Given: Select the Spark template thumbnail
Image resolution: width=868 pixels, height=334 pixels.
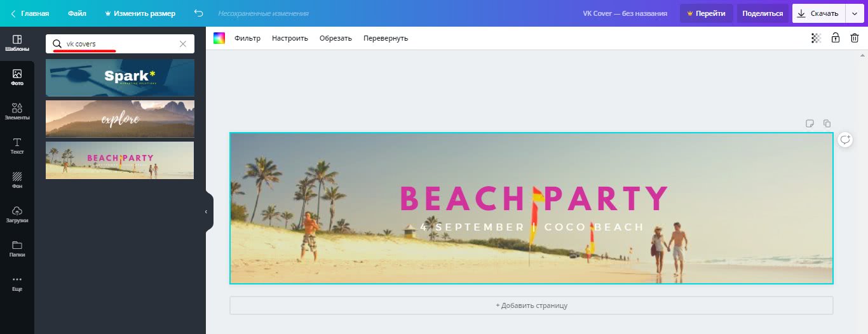Looking at the screenshot, I should (x=120, y=77).
